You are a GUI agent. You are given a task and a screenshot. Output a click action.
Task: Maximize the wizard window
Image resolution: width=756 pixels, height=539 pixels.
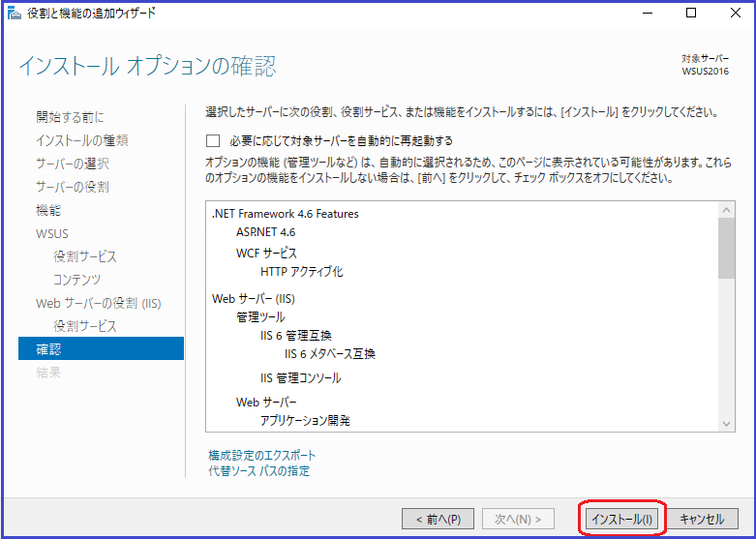pos(691,13)
